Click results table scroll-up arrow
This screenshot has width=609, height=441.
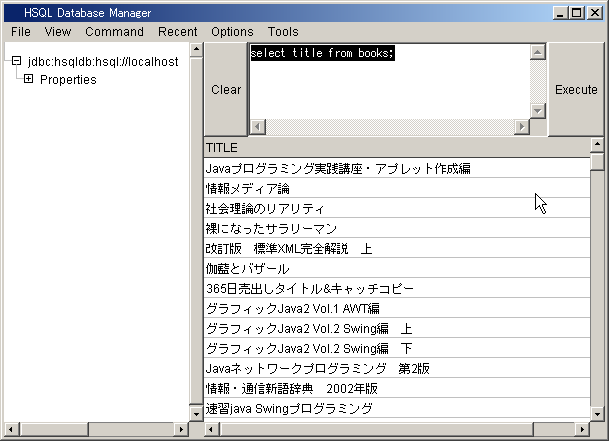[x=597, y=145]
